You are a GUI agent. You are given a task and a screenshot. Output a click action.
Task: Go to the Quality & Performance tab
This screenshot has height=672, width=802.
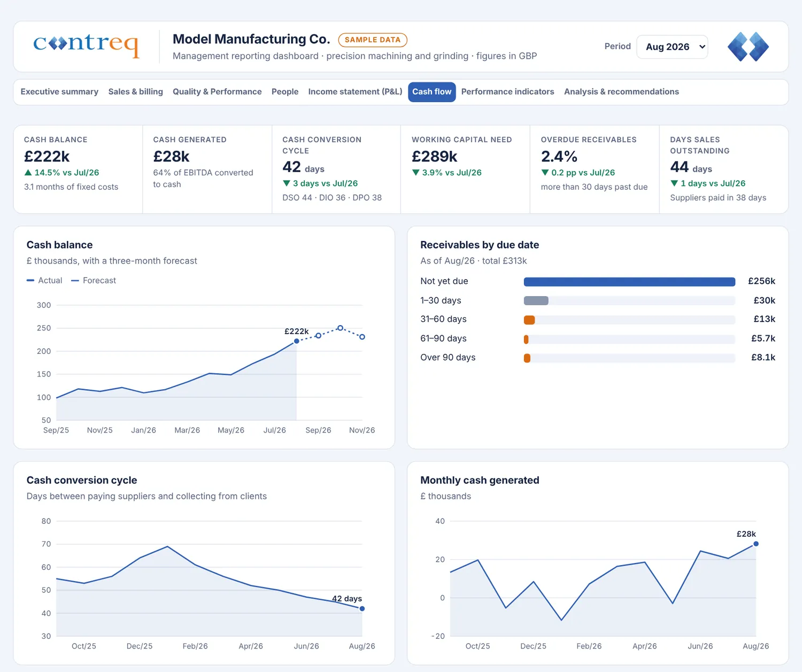tap(217, 92)
